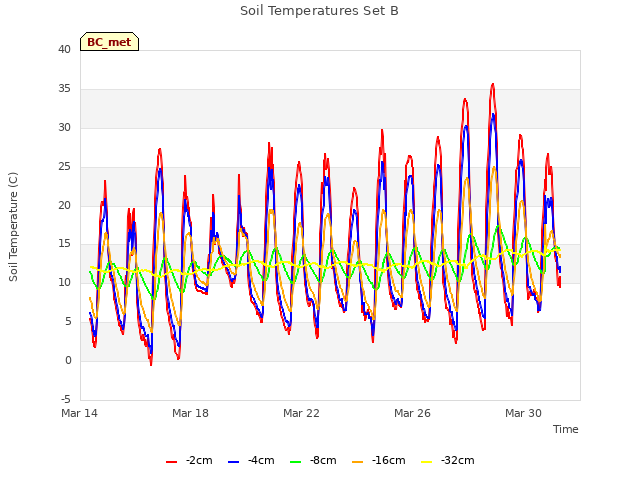Viewport: 640px width, 480px height.
Task: Click the 0 y-axis label
Action: coord(68,361)
